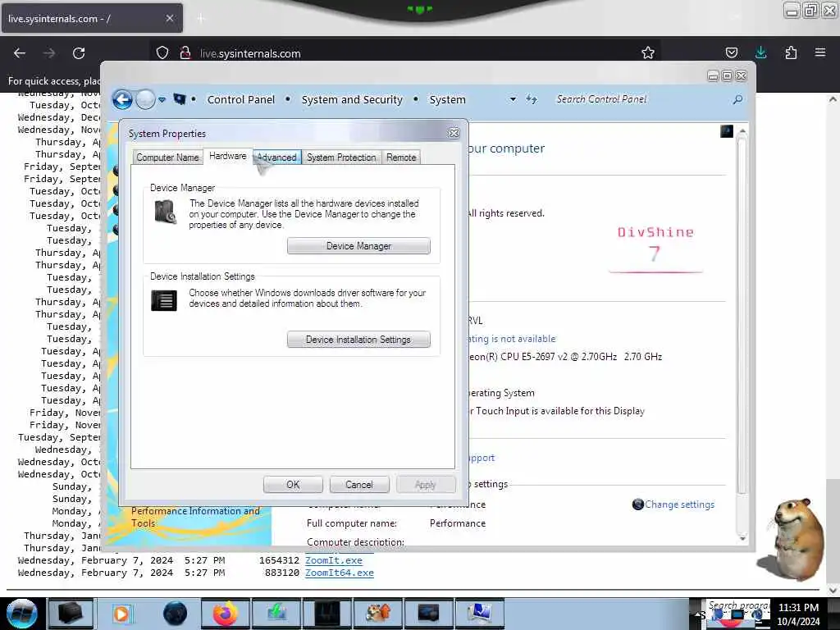Click the Save to Pocket icon
Screen dimensions: 840x630
tap(732, 52)
